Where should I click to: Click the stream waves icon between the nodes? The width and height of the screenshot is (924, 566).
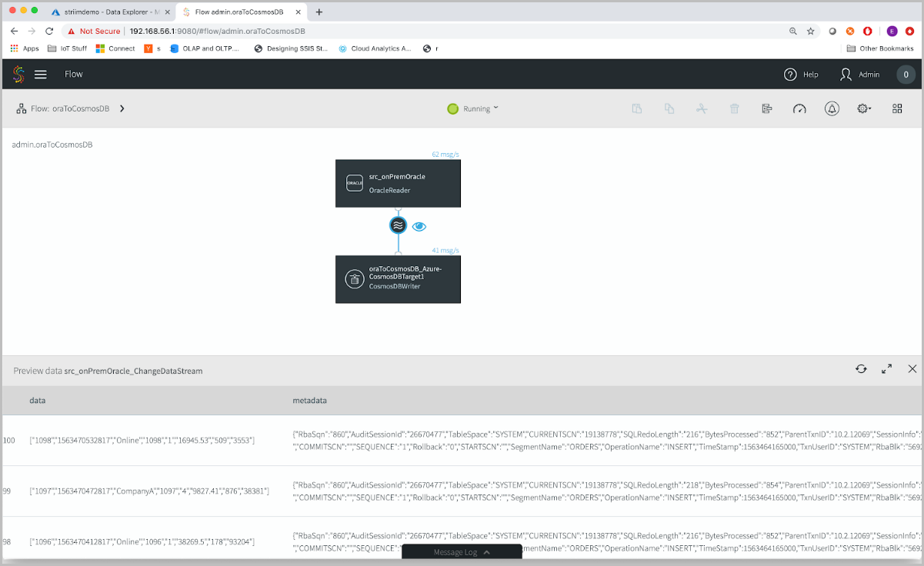point(398,225)
